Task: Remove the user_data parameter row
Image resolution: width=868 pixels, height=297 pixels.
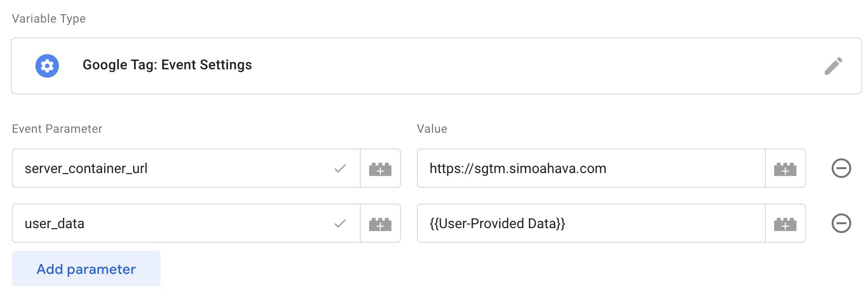Action: tap(841, 223)
